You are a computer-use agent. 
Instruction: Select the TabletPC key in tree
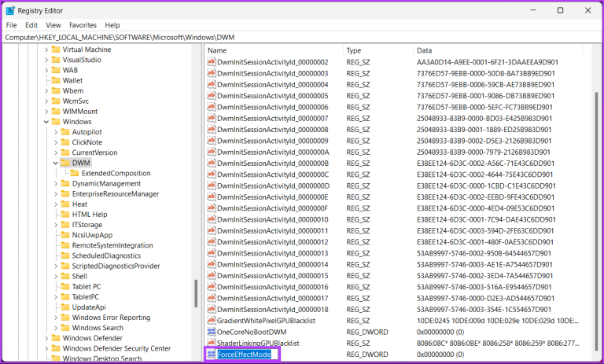(x=87, y=297)
